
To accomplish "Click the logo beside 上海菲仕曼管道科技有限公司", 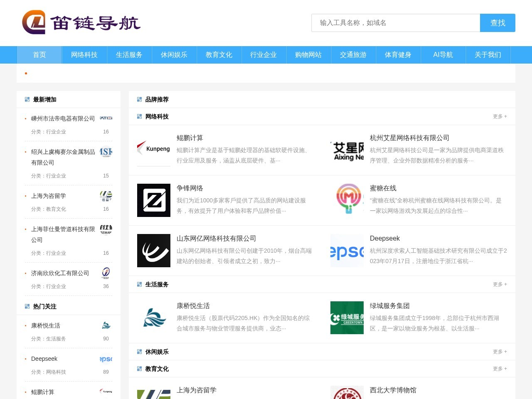I will click(x=106, y=229).
